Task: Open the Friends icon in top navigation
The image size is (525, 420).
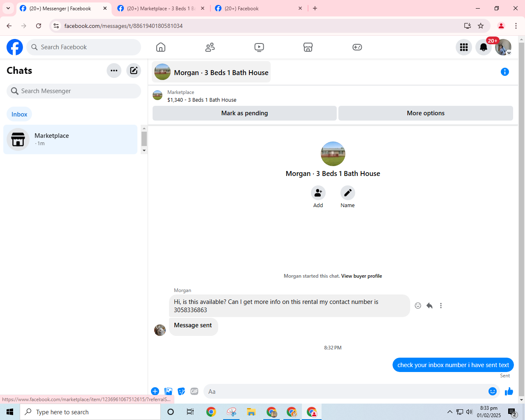Action: click(210, 47)
